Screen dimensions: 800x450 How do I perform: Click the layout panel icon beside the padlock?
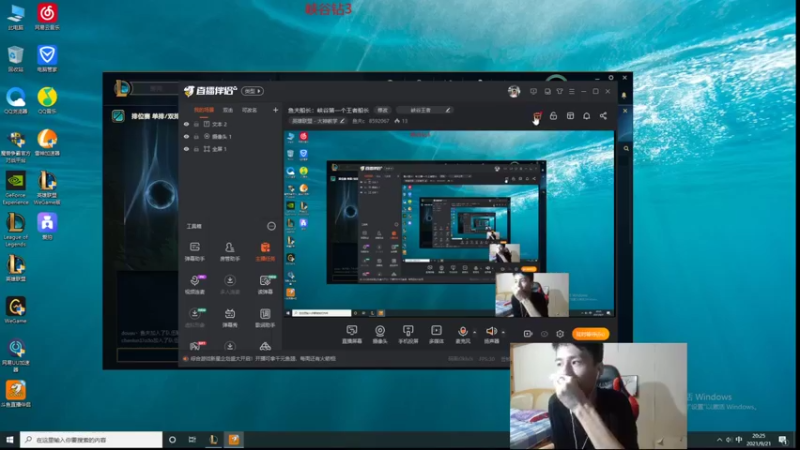point(570,116)
